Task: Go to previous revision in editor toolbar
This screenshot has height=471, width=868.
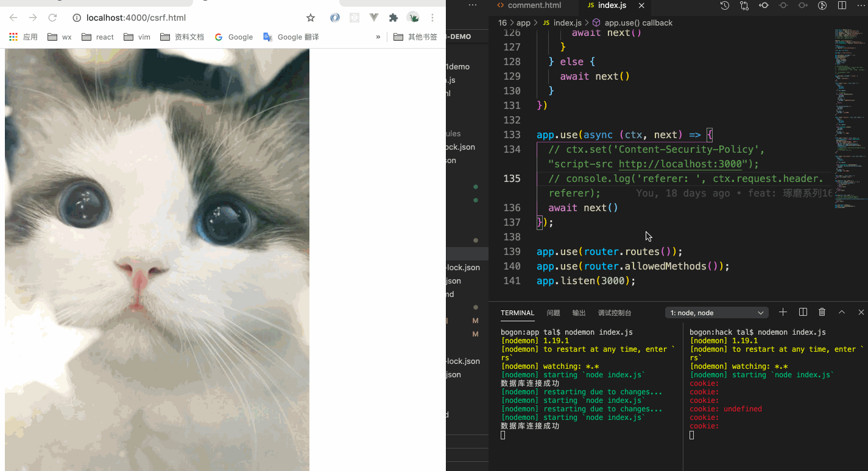Action: point(764,5)
